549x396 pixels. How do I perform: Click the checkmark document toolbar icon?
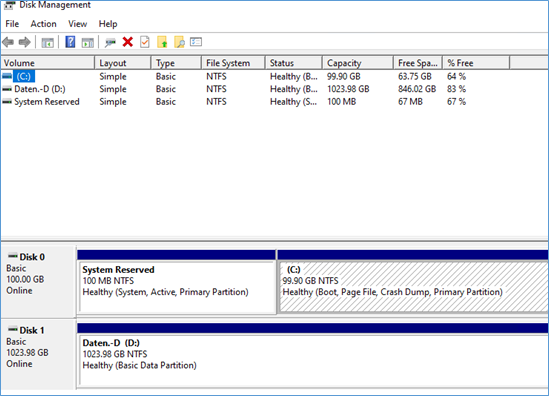[x=145, y=42]
